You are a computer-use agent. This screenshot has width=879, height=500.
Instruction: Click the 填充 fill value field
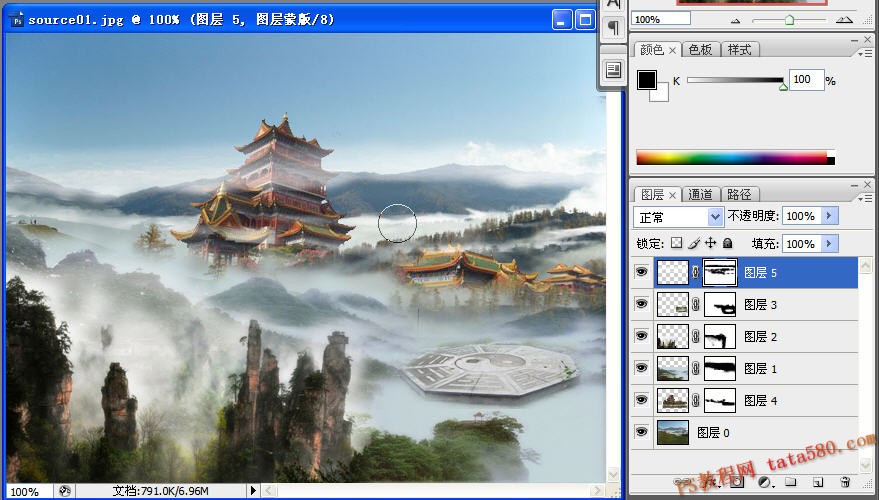pos(802,244)
